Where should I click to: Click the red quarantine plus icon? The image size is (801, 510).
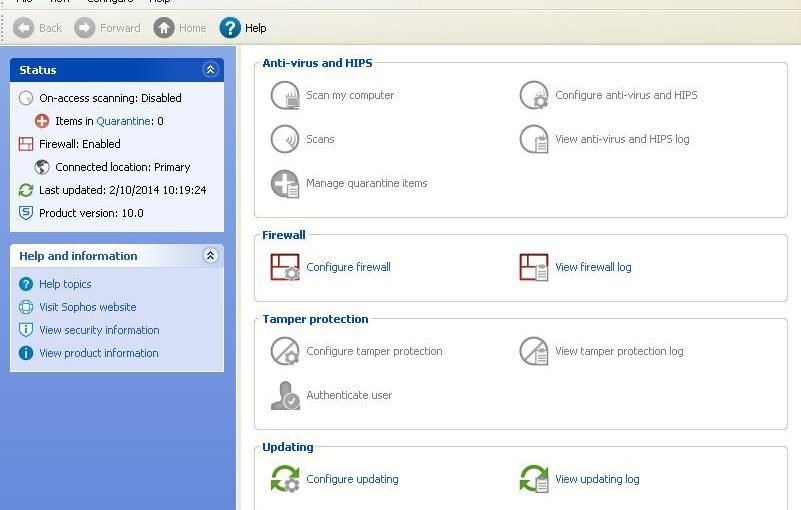tap(42, 121)
